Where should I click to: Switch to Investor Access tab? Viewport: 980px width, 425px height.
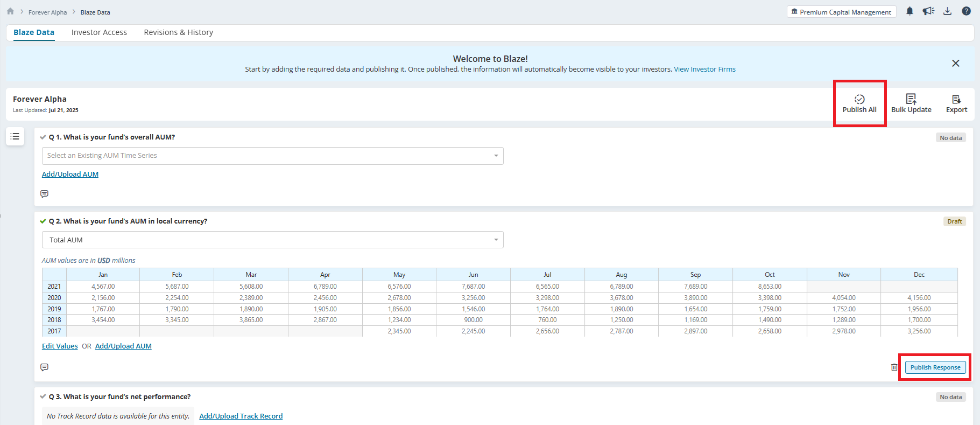pyautogui.click(x=99, y=32)
